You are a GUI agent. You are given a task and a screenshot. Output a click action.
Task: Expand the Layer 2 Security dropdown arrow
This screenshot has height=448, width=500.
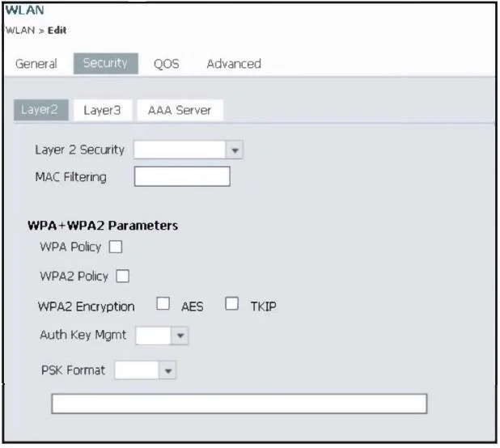235,150
